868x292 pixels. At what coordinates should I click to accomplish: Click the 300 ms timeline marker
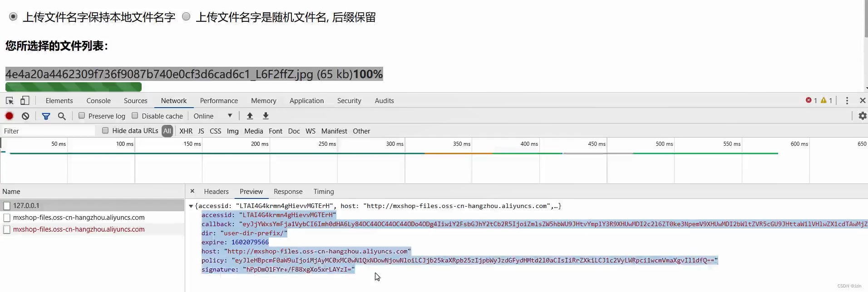(395, 144)
